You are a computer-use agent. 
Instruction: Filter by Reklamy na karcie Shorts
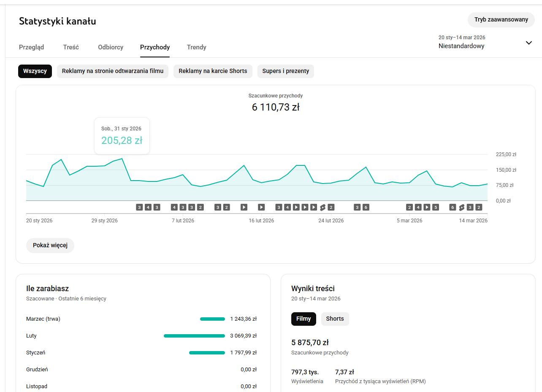click(x=213, y=71)
